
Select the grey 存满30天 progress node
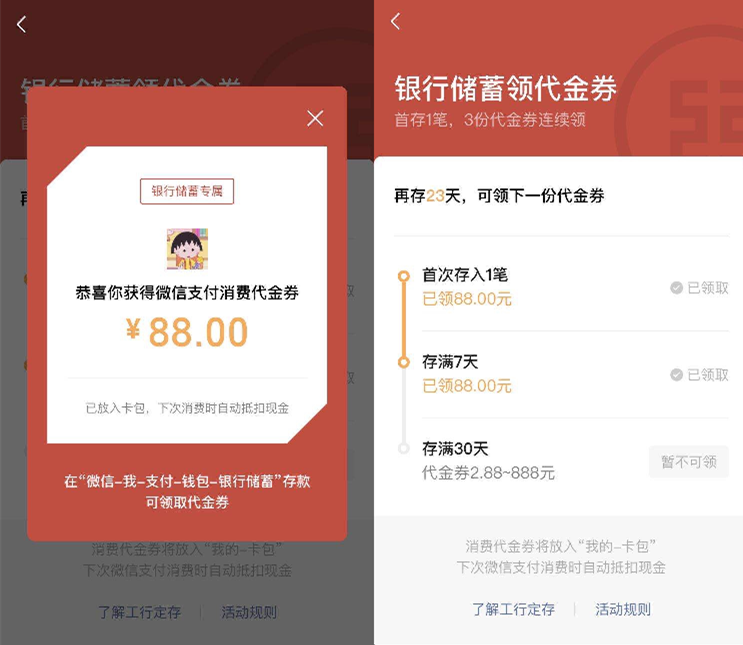pyautogui.click(x=404, y=448)
